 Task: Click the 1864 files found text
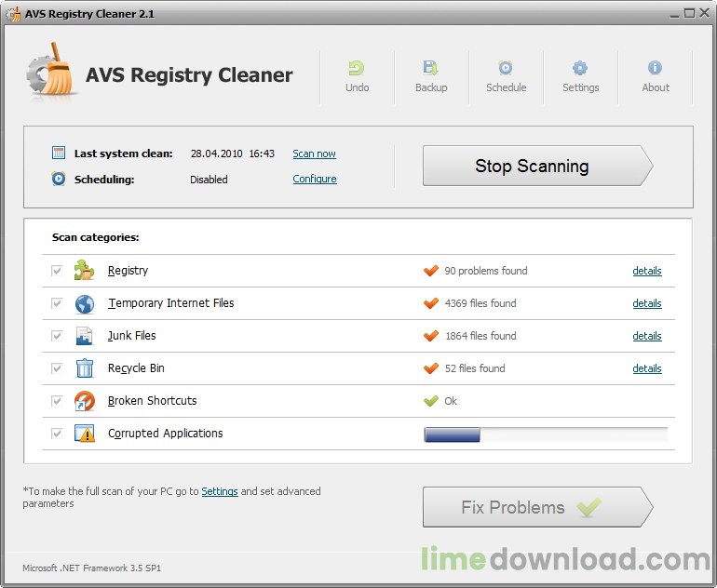click(x=480, y=336)
